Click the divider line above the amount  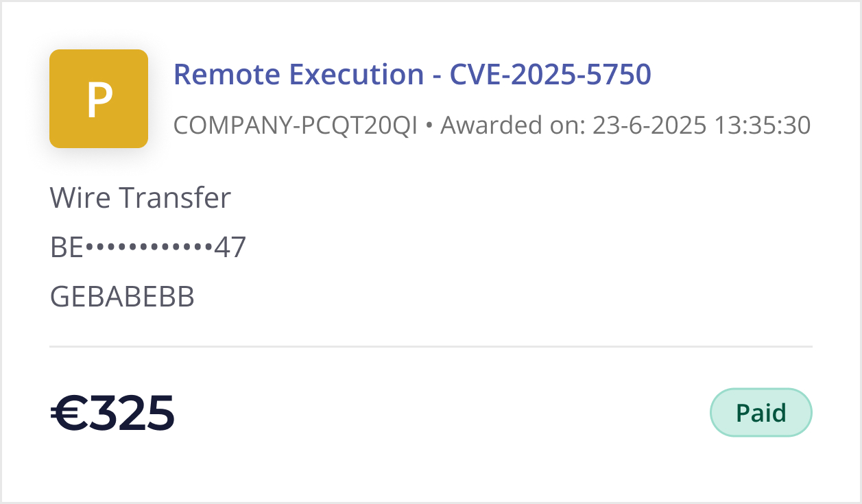pos(431,346)
